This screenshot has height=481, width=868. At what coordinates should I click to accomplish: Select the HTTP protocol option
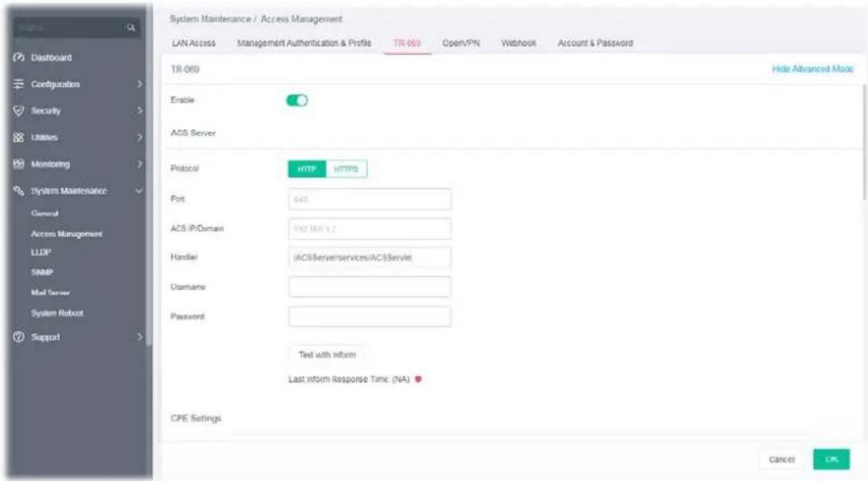pos(307,169)
